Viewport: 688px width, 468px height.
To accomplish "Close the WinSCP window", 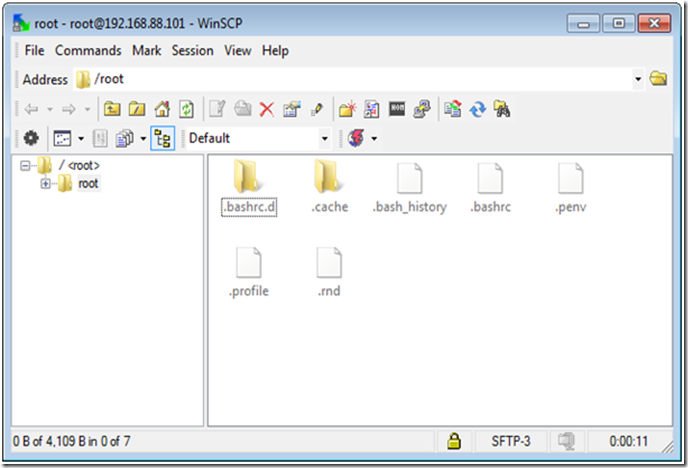I will tap(654, 23).
